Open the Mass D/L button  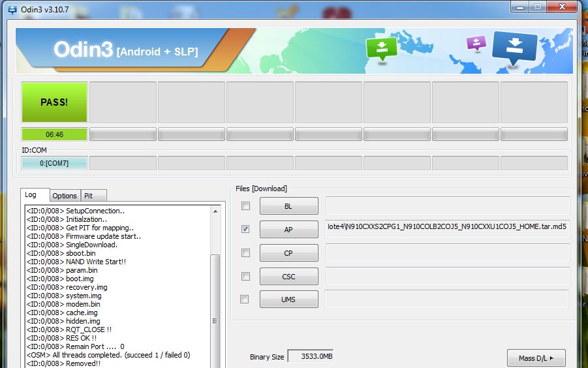[x=536, y=358]
